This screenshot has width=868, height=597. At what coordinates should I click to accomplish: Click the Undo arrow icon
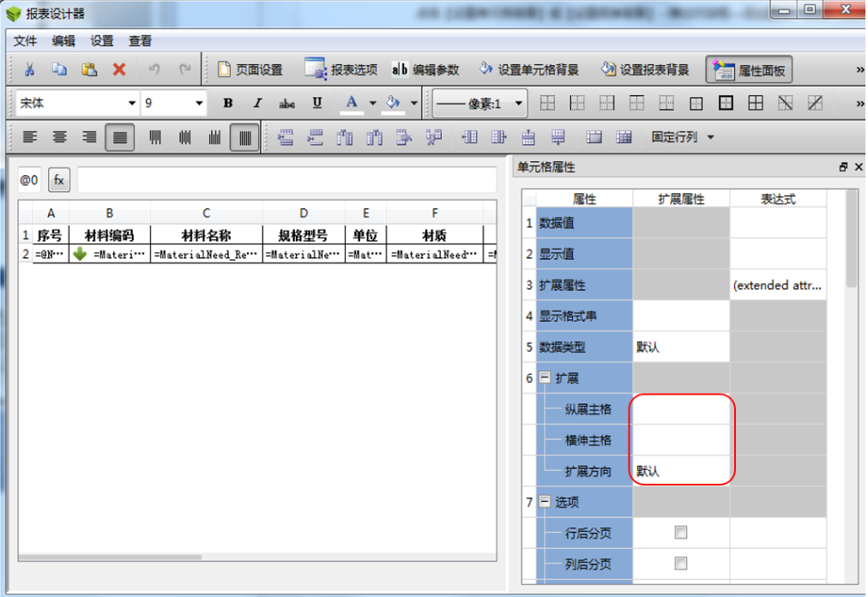click(x=154, y=69)
